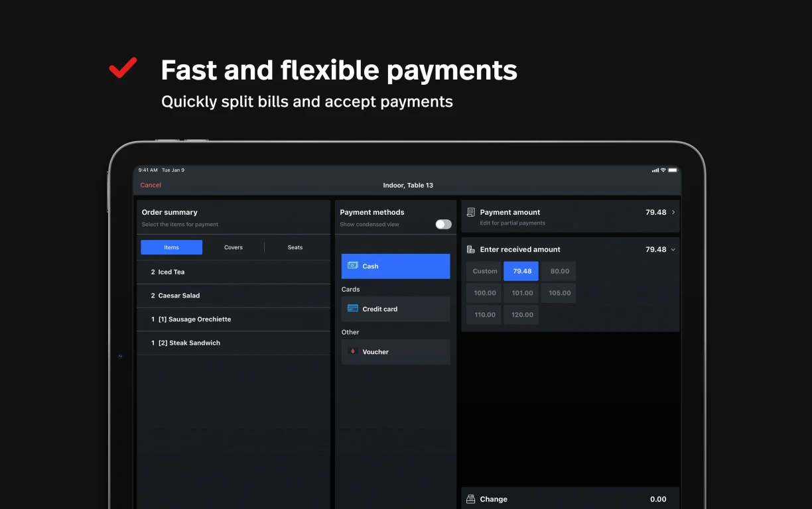Collapse the Enter received amount section

pos(673,249)
